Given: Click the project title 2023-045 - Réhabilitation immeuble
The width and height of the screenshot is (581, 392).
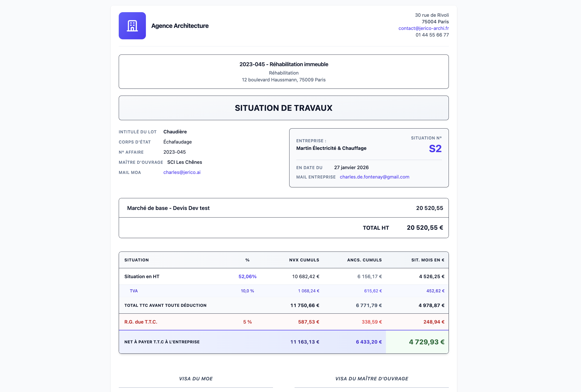Looking at the screenshot, I should coord(284,64).
